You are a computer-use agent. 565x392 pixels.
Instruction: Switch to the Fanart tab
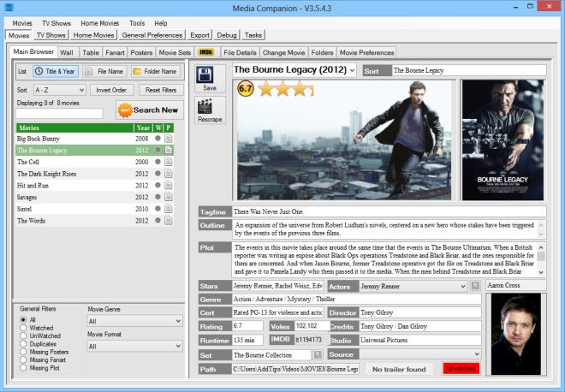pos(115,52)
